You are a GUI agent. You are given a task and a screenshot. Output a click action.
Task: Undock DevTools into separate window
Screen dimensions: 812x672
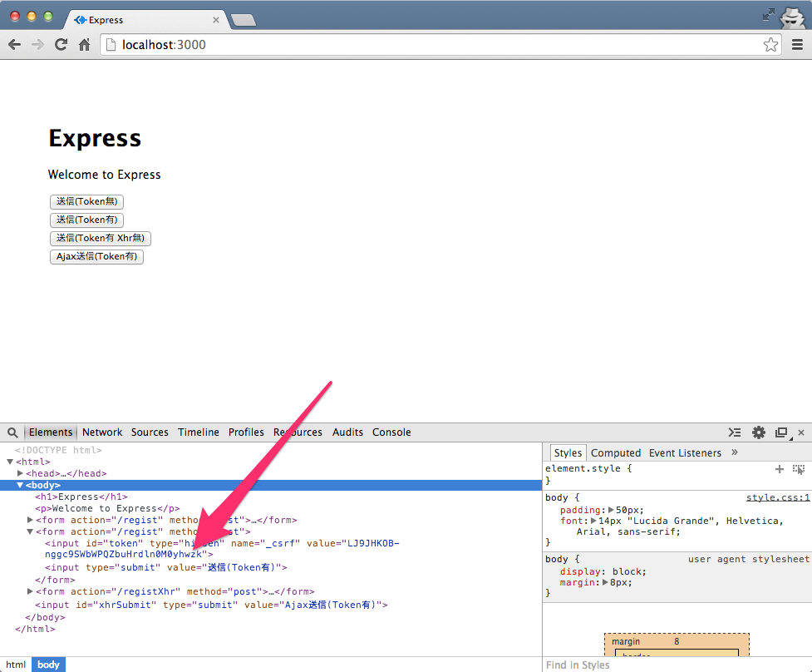tap(781, 432)
